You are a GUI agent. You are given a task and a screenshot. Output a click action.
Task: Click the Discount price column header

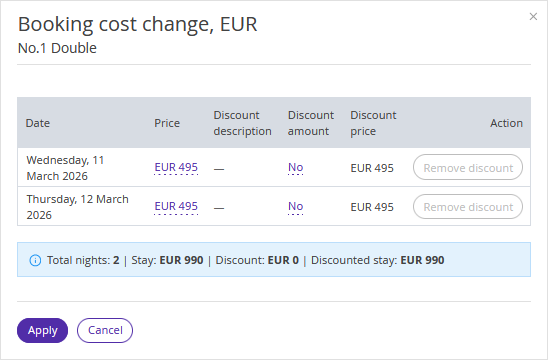[373, 123]
